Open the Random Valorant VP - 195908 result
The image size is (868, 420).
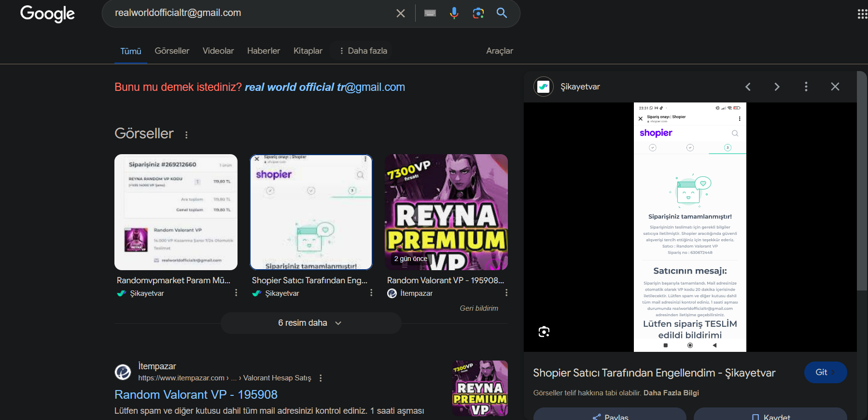(196, 394)
